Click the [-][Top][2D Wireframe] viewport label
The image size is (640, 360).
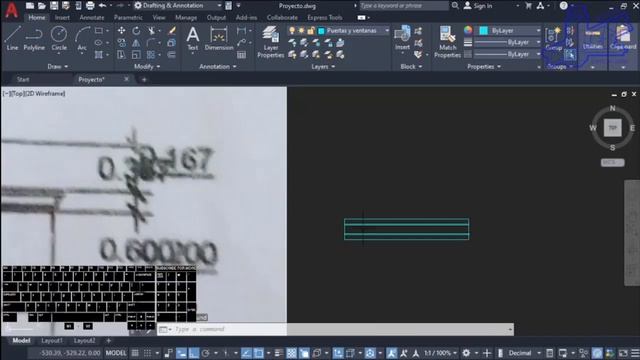pyautogui.click(x=34, y=93)
